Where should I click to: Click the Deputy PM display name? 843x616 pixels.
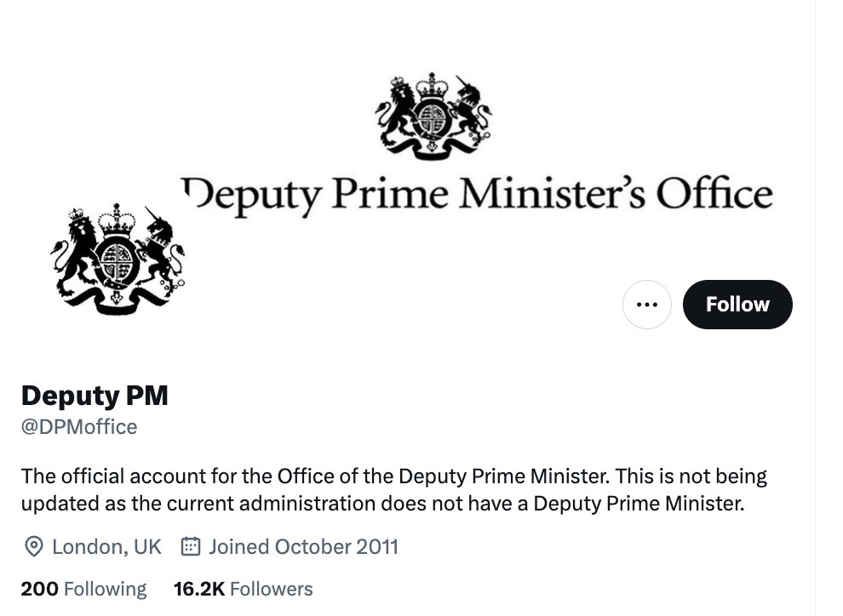coord(95,396)
